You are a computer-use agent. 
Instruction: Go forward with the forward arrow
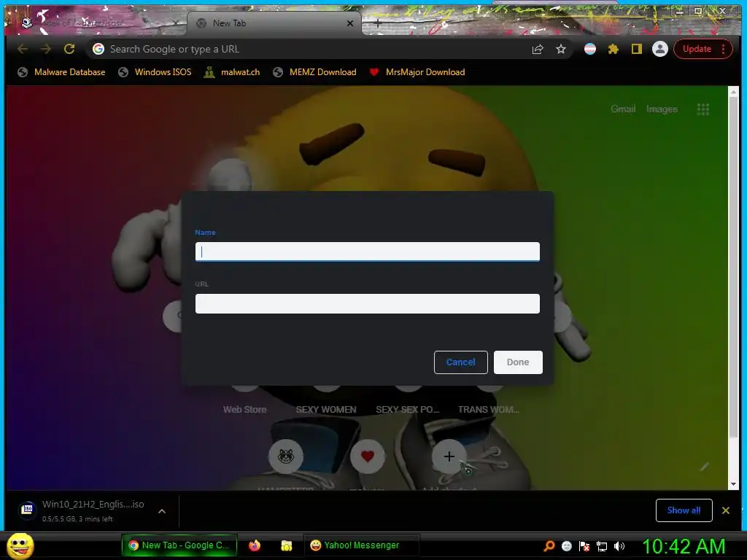[x=46, y=49]
